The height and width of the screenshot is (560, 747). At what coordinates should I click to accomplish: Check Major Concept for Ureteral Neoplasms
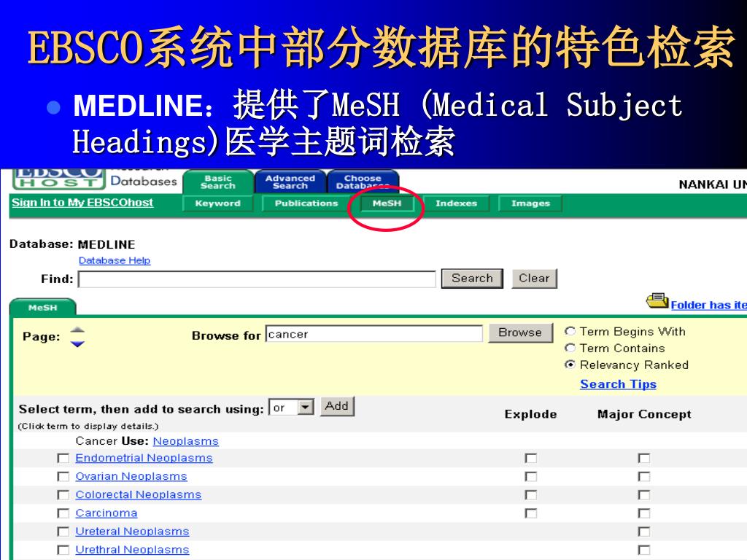(644, 532)
